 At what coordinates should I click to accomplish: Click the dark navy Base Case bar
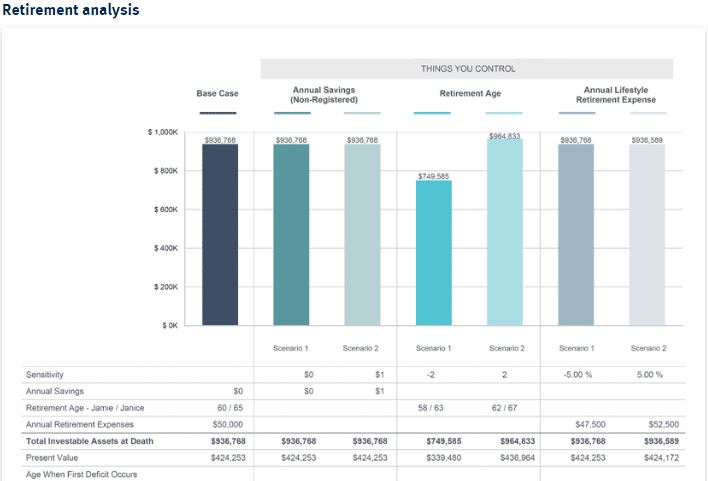[x=220, y=235]
